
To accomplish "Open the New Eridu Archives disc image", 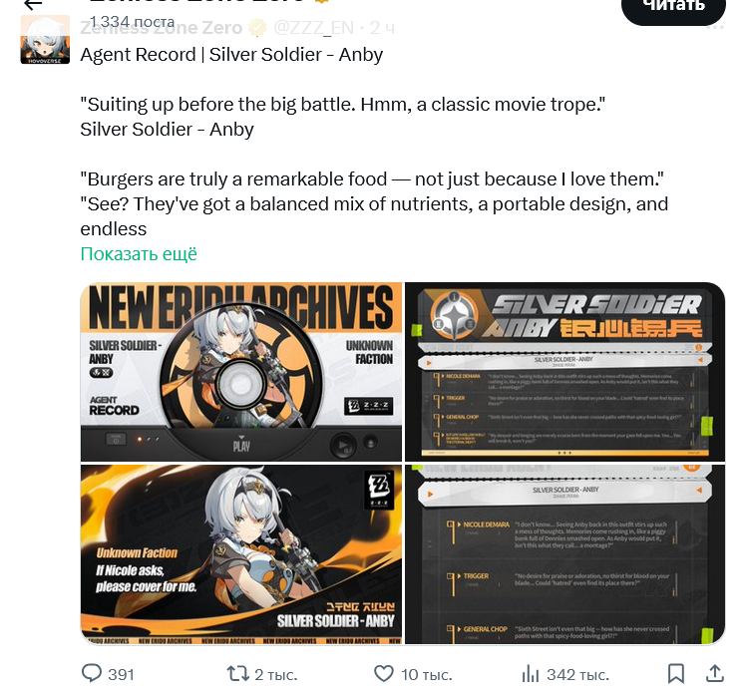I will (241, 372).
